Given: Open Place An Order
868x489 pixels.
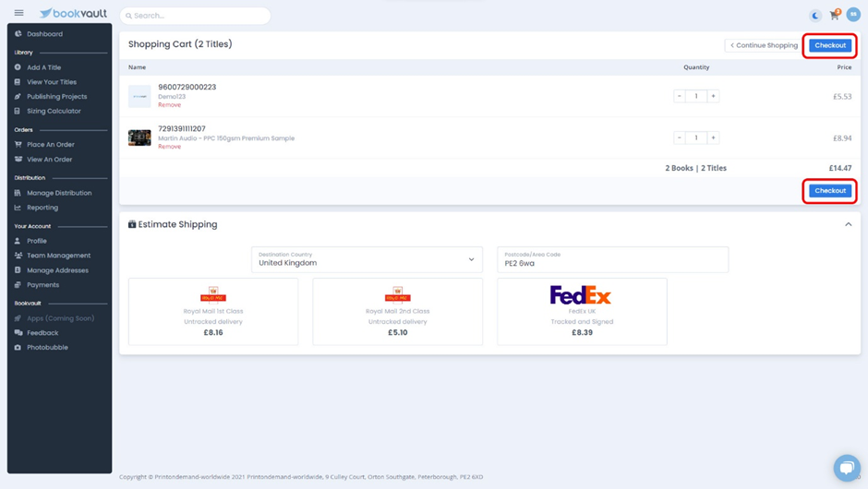Looking at the screenshot, I should pos(51,144).
